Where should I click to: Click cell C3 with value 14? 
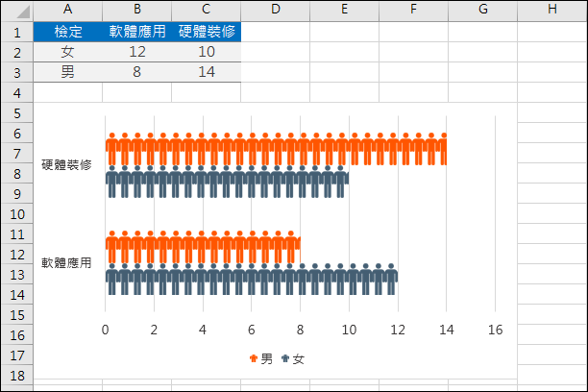point(206,72)
